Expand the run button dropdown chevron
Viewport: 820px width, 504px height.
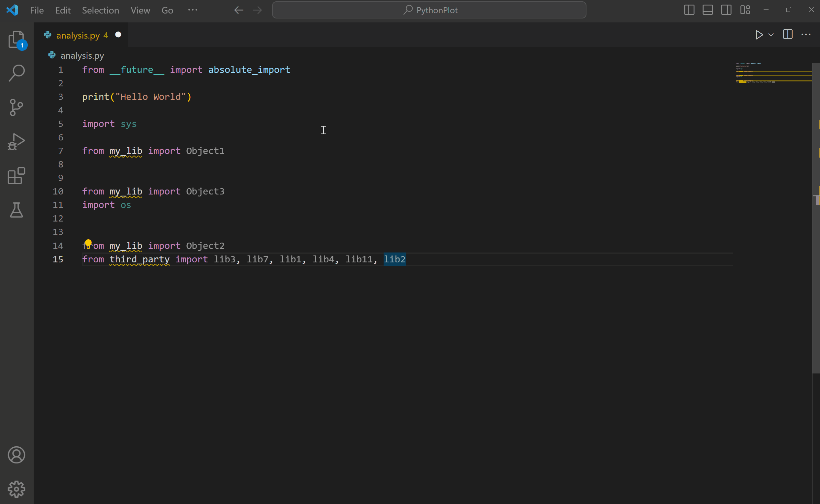pyautogui.click(x=771, y=34)
